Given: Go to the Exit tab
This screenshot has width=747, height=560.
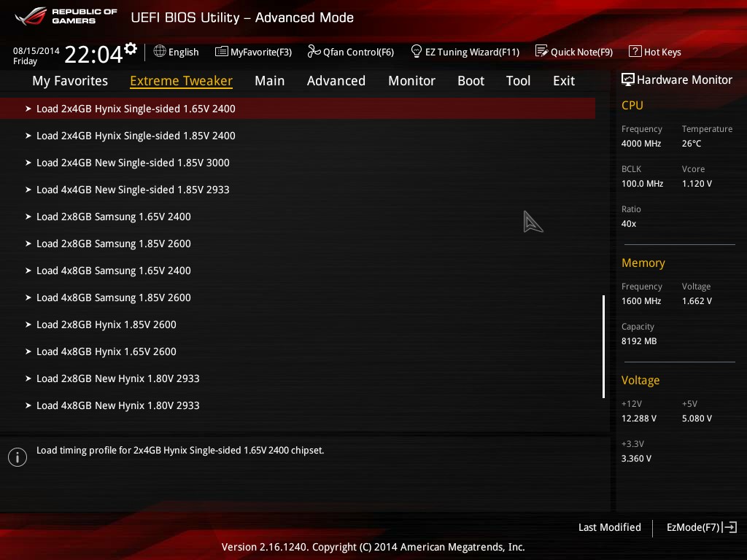Looking at the screenshot, I should tap(564, 81).
